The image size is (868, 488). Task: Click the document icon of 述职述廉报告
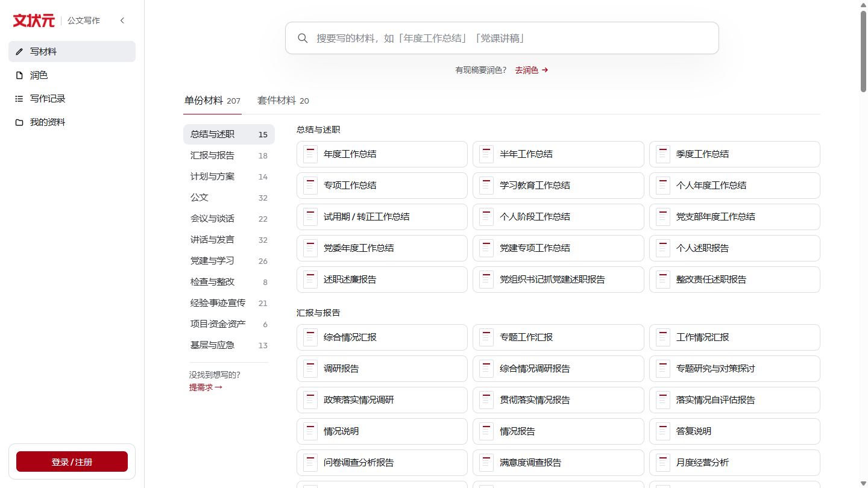pyautogui.click(x=310, y=280)
